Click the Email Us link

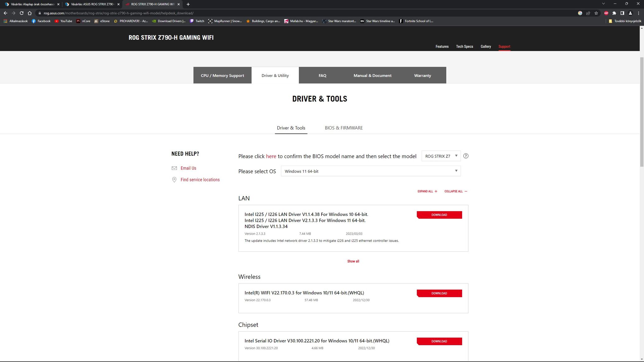(x=188, y=168)
